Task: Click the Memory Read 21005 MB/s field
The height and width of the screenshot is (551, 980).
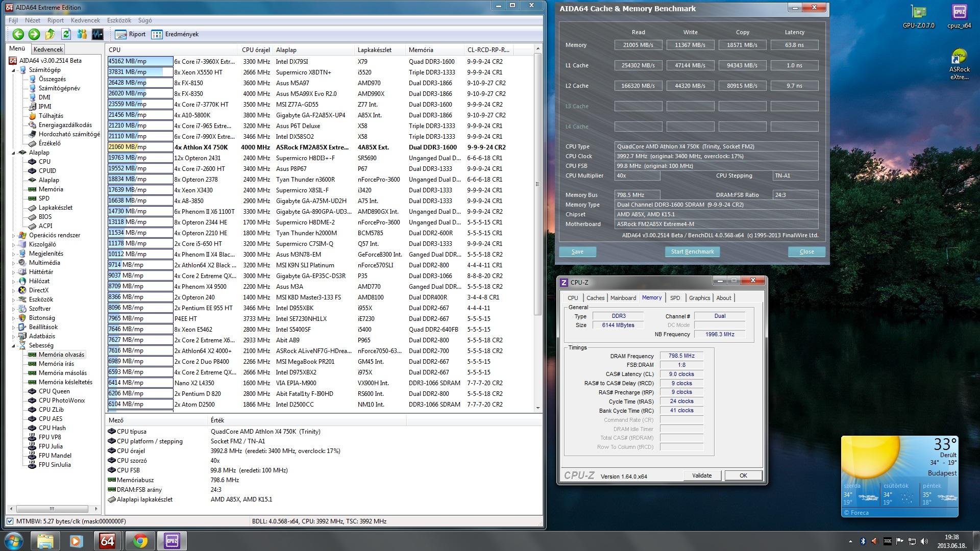Action: tap(638, 45)
